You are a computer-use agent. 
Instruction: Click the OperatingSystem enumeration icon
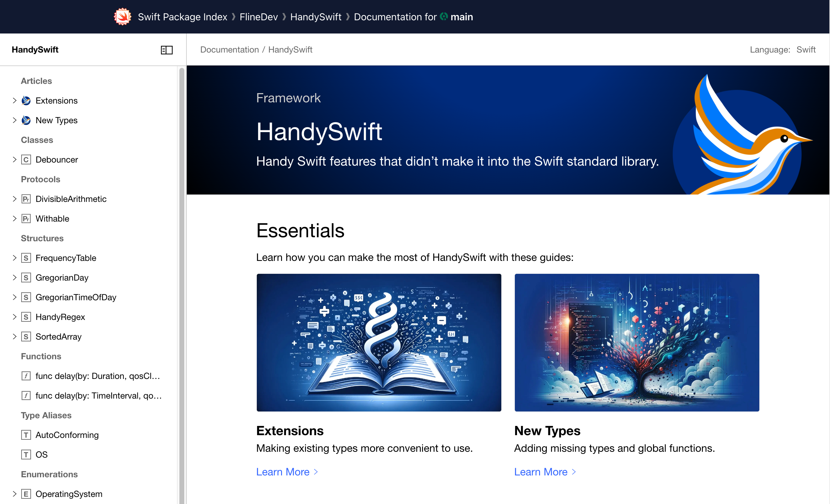coord(26,494)
